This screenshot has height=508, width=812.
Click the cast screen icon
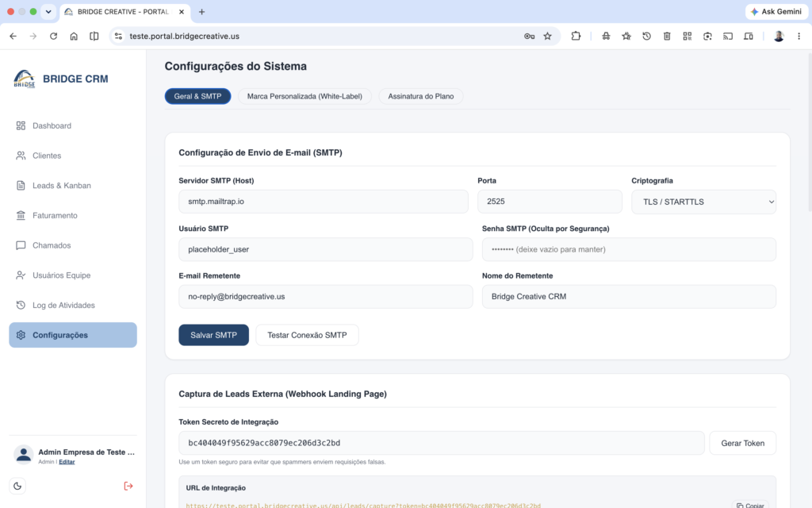point(728,37)
